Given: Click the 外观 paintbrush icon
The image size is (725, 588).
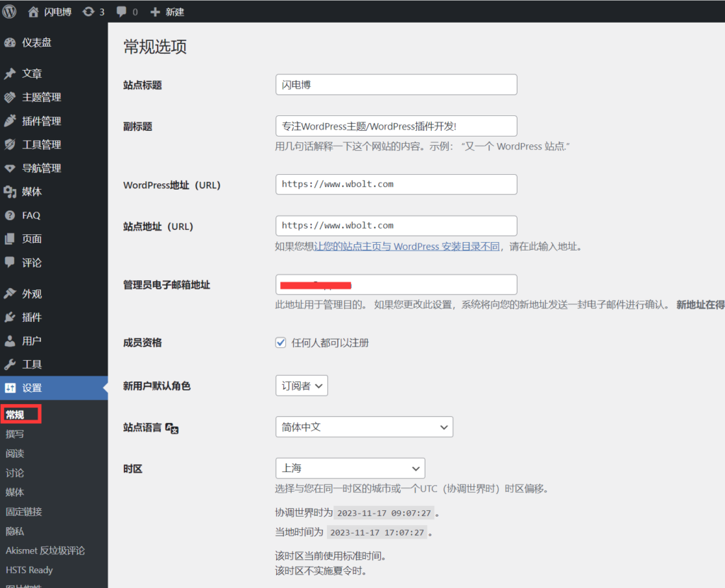Looking at the screenshot, I should click(10, 294).
